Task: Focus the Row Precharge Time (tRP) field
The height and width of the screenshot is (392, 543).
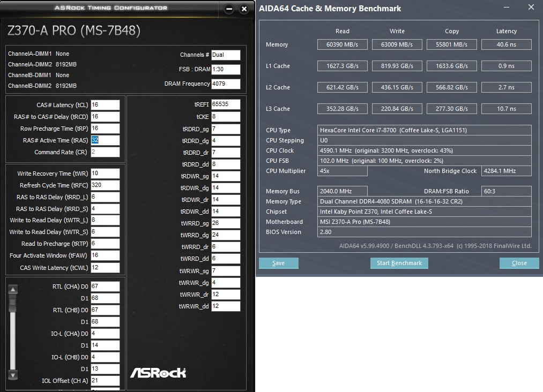Action: [105, 129]
